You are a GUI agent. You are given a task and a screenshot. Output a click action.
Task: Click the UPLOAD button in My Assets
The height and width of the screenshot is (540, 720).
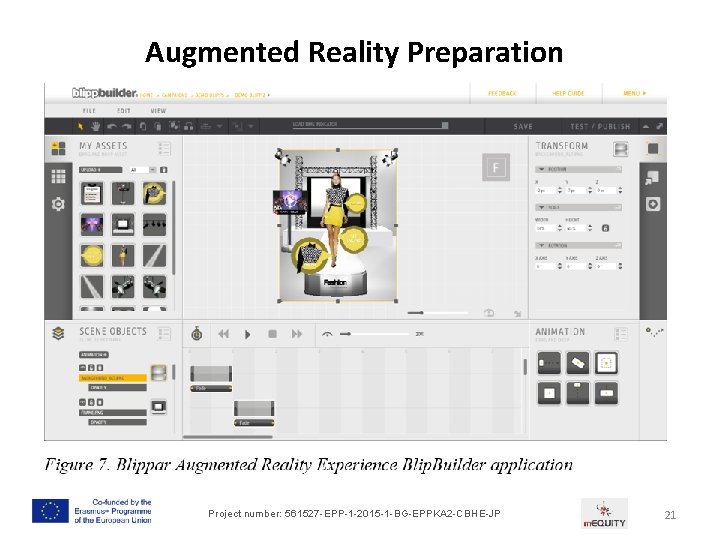coord(101,170)
